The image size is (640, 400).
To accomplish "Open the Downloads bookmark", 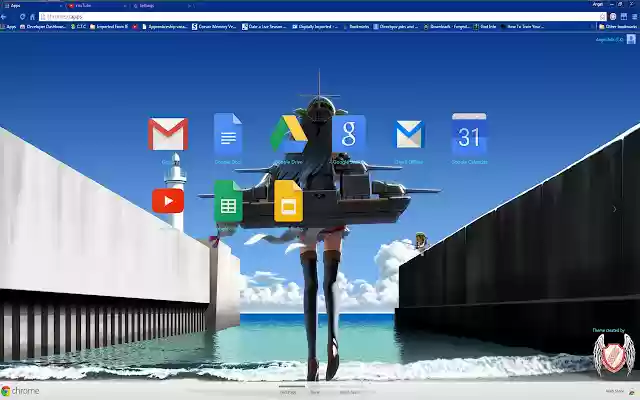I will click(446, 27).
